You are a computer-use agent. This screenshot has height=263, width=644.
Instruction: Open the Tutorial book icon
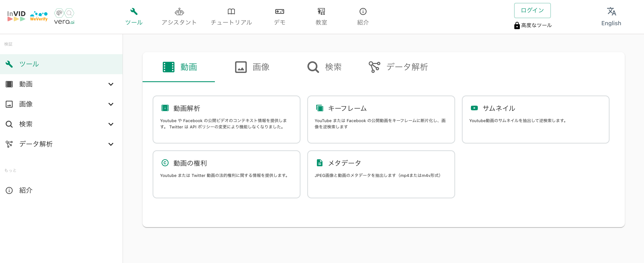point(231,11)
